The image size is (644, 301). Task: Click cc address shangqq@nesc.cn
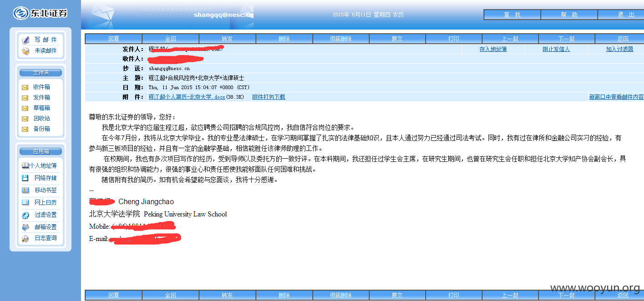tap(169, 69)
